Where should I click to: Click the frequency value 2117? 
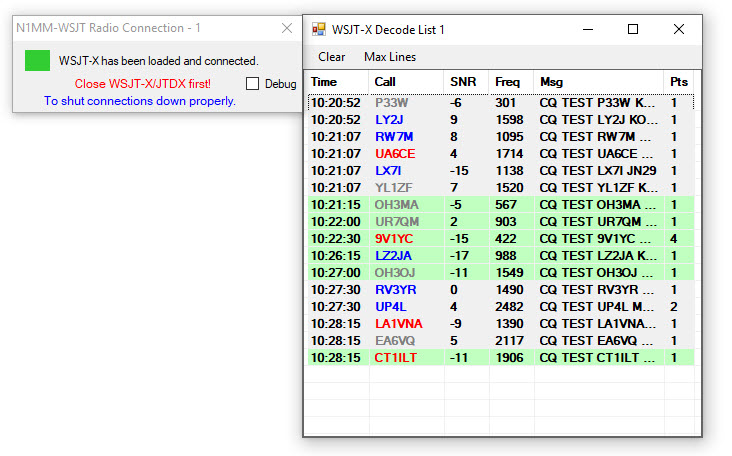[x=509, y=341]
